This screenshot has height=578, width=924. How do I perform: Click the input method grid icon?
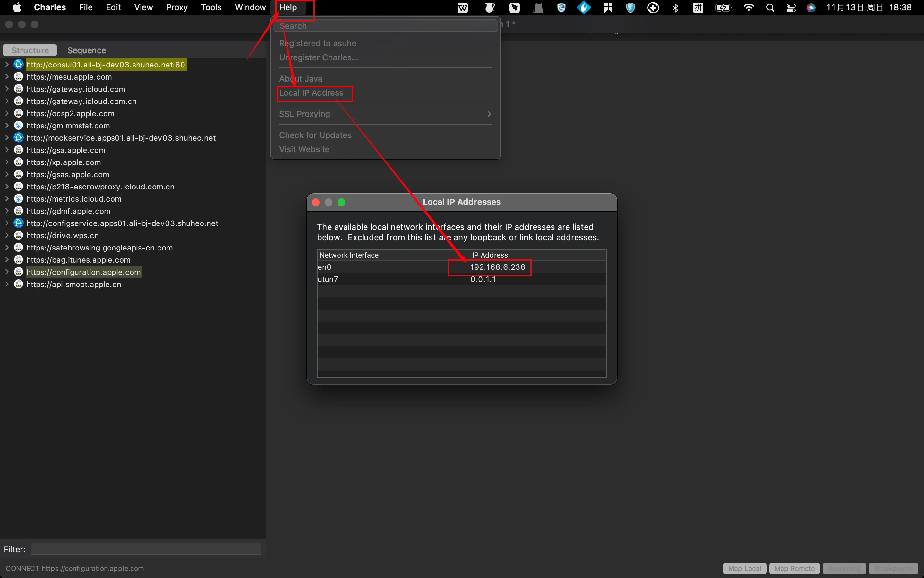click(x=698, y=8)
